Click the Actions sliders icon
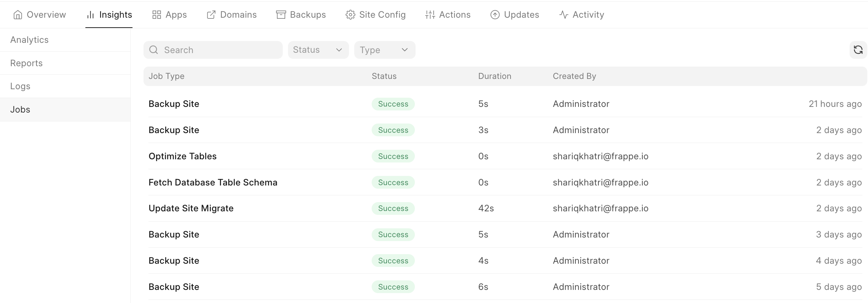868x303 pixels. [430, 15]
